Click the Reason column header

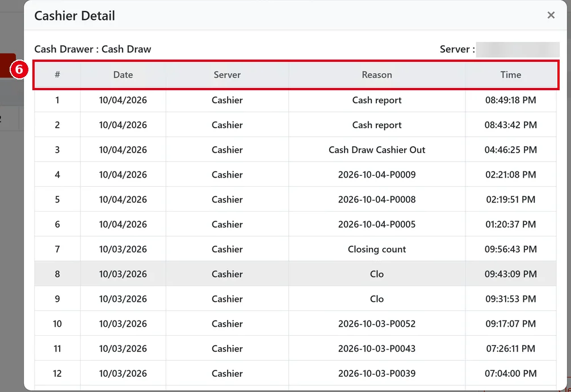pos(377,75)
